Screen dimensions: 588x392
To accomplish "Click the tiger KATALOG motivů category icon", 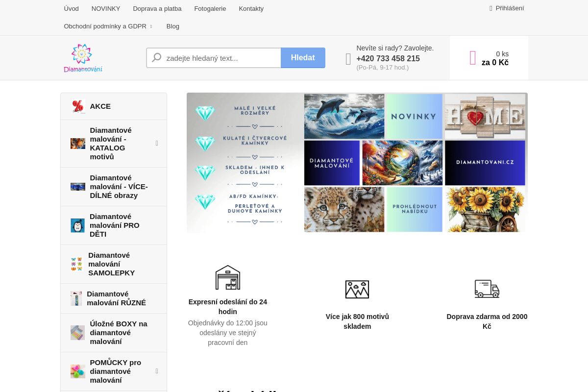I will 77,144.
